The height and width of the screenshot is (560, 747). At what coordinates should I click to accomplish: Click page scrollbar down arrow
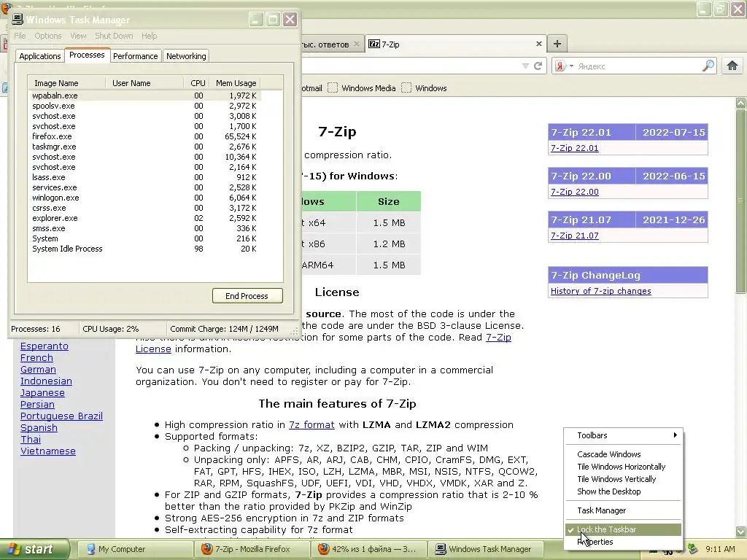coord(740,531)
